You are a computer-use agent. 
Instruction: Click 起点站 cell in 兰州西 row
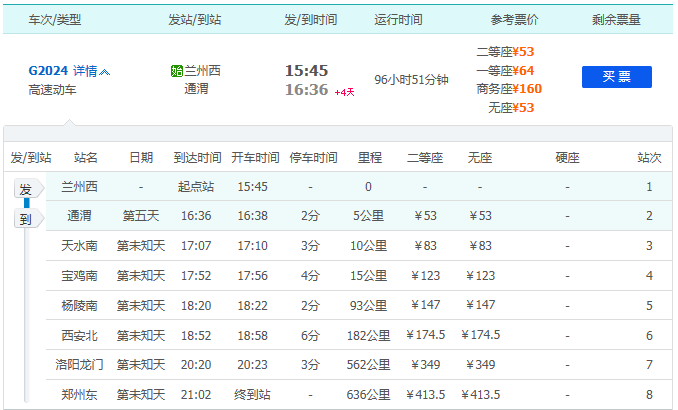pyautogui.click(x=196, y=187)
